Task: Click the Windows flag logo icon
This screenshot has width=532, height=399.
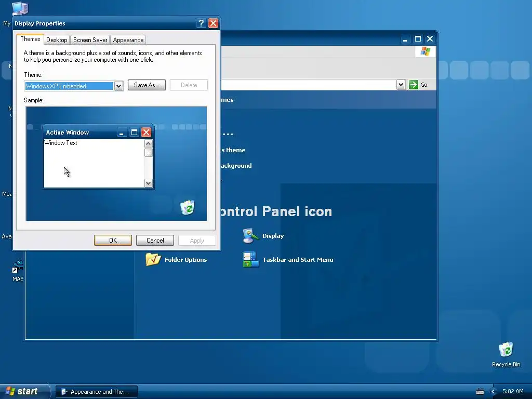Action: click(x=425, y=51)
